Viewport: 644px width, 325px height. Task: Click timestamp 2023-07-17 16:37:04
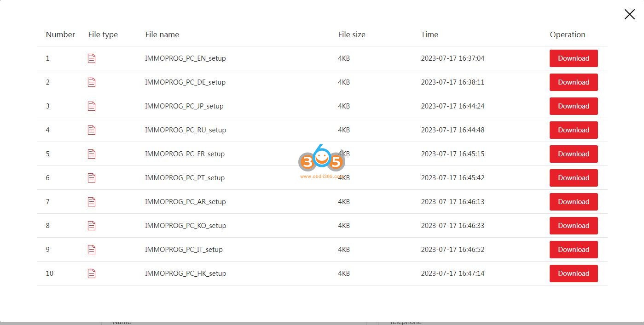453,58
